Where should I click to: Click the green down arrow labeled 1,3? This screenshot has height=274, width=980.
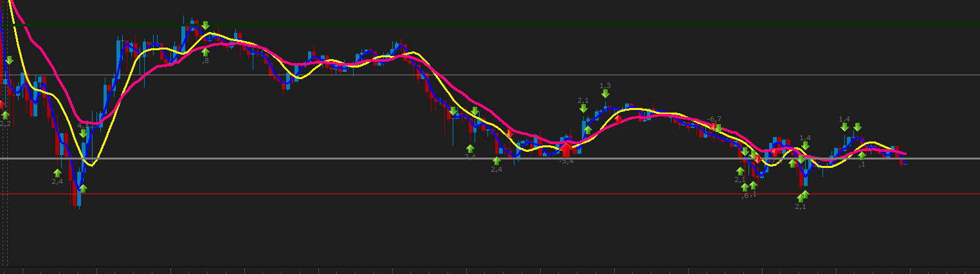point(605,94)
